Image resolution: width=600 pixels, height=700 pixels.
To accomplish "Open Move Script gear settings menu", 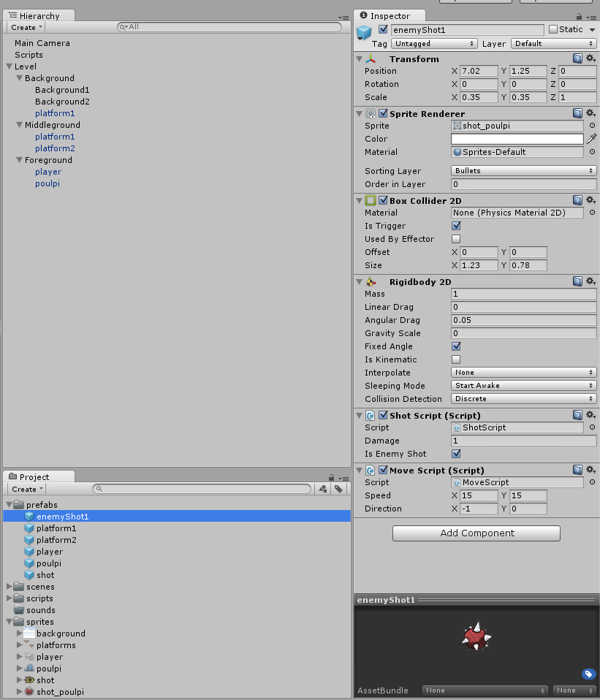I will point(590,470).
